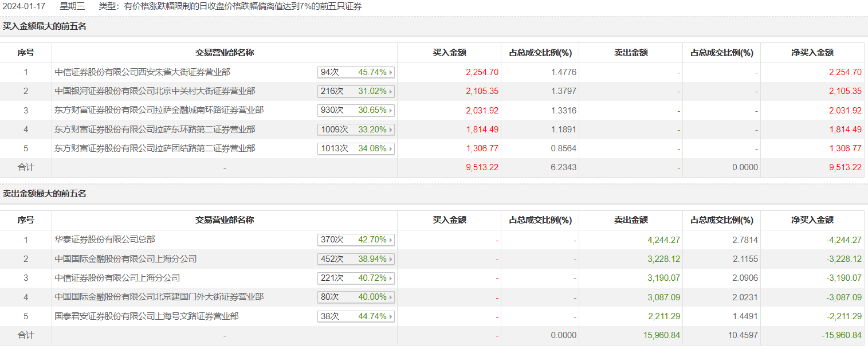Click the percentage value 1.4776
Screen dimensions: 868x349
564,72
